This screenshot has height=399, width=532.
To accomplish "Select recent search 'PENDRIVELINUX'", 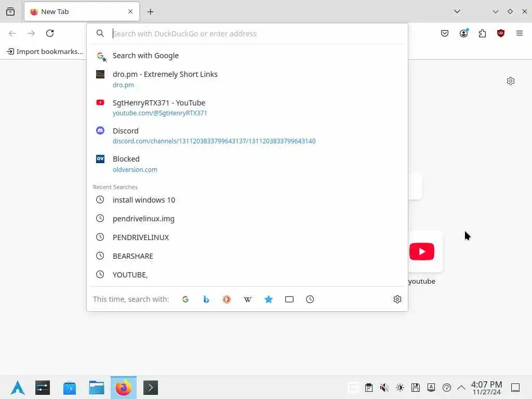I will (247, 237).
